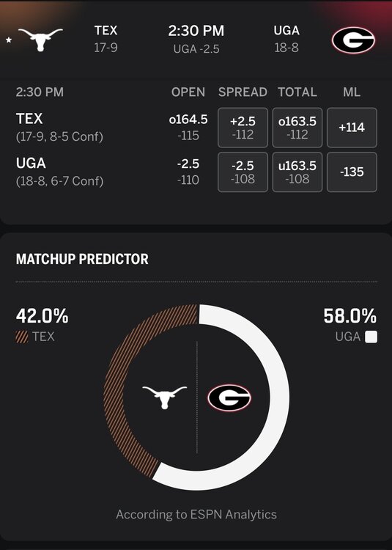Screen dimensions: 392x550
Task: Tap the 2:30 PM game time in header
Action: (x=196, y=31)
